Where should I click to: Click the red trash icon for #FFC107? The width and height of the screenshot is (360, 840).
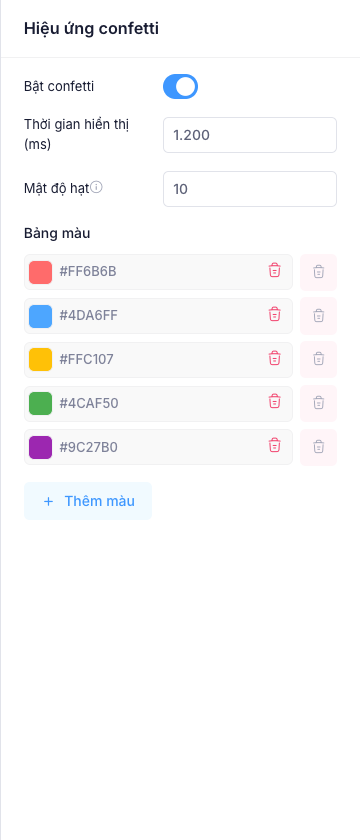[x=274, y=358]
